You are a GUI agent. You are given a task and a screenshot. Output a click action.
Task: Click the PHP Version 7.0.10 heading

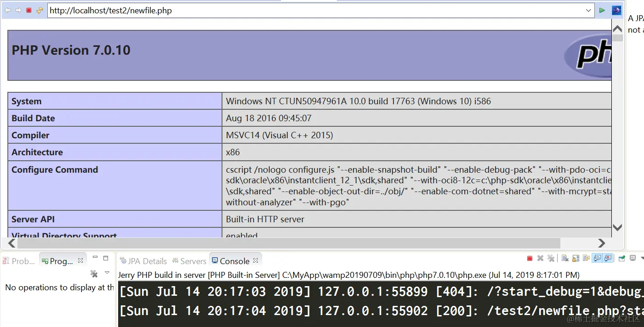tap(71, 50)
